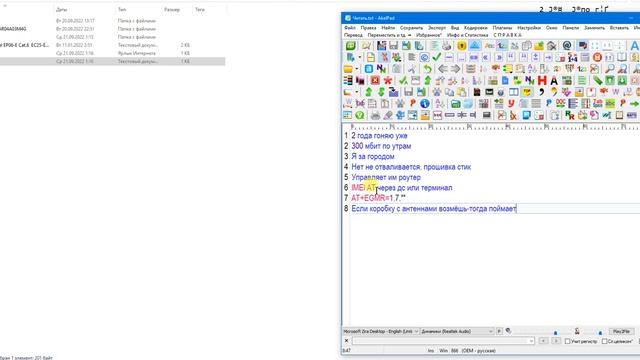Click the 'AT+EGMR=1,7,""' line in editor
The image size is (640, 360).
click(x=378, y=198)
